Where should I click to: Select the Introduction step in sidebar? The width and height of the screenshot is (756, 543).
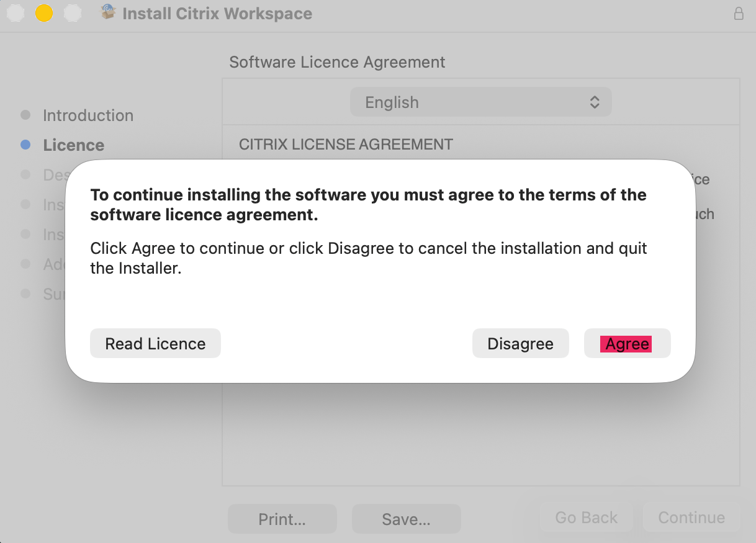(88, 115)
